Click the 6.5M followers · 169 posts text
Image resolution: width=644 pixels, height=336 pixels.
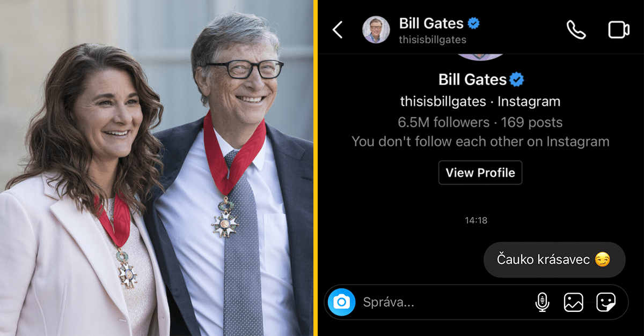(x=480, y=122)
